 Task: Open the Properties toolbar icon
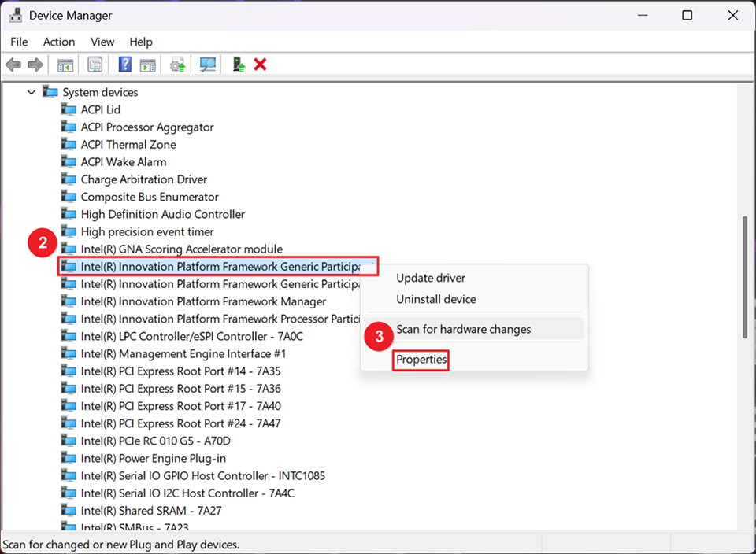pos(95,65)
